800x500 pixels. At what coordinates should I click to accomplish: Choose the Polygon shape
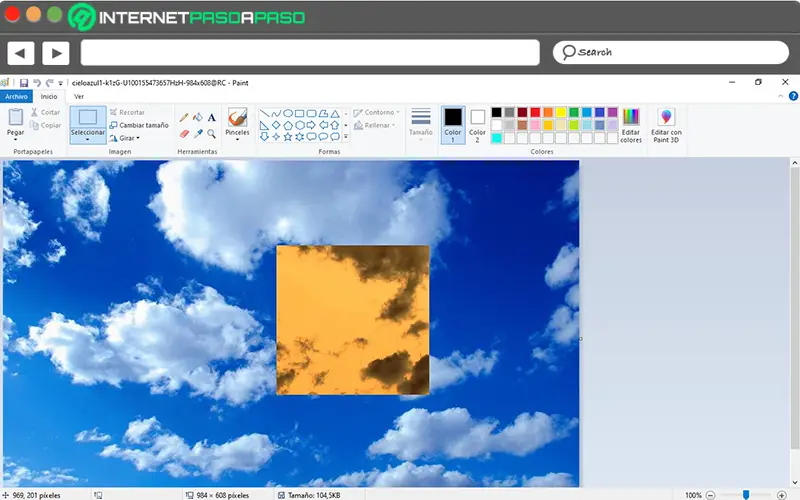323,113
